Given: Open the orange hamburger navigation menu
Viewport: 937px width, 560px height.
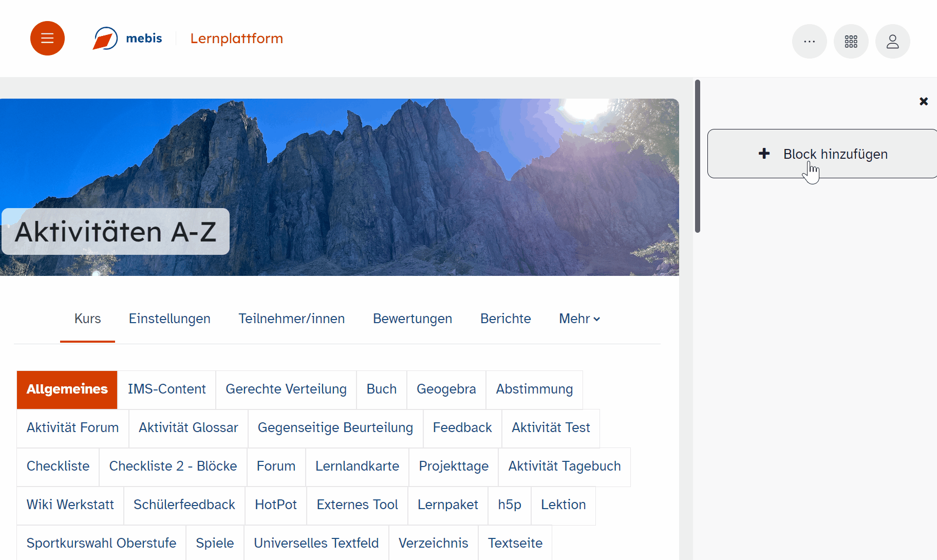Looking at the screenshot, I should coord(47,39).
